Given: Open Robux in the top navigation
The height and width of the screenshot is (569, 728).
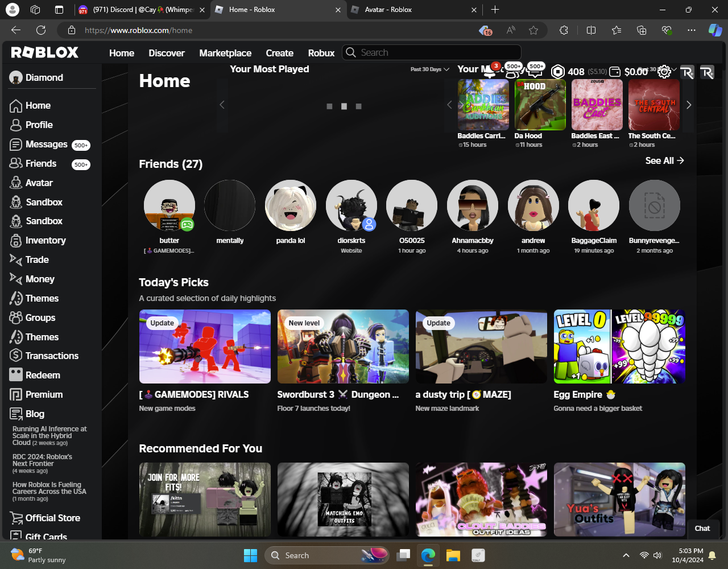Looking at the screenshot, I should (321, 53).
